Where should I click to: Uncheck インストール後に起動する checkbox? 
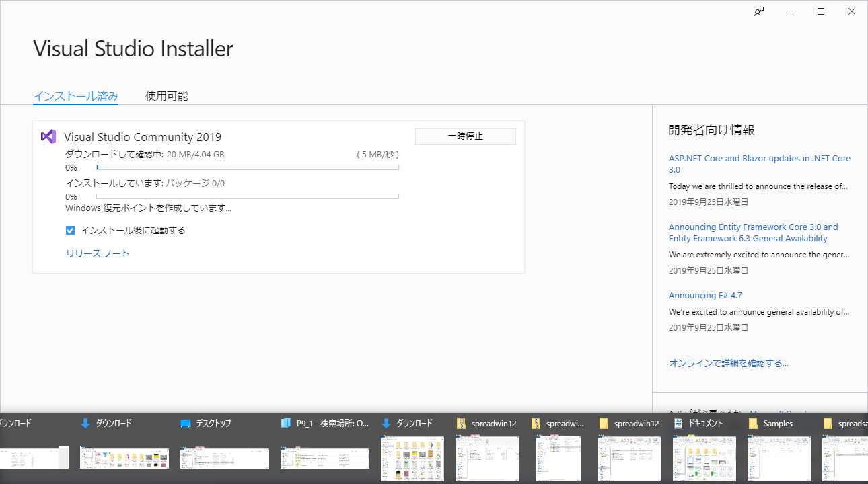[70, 230]
